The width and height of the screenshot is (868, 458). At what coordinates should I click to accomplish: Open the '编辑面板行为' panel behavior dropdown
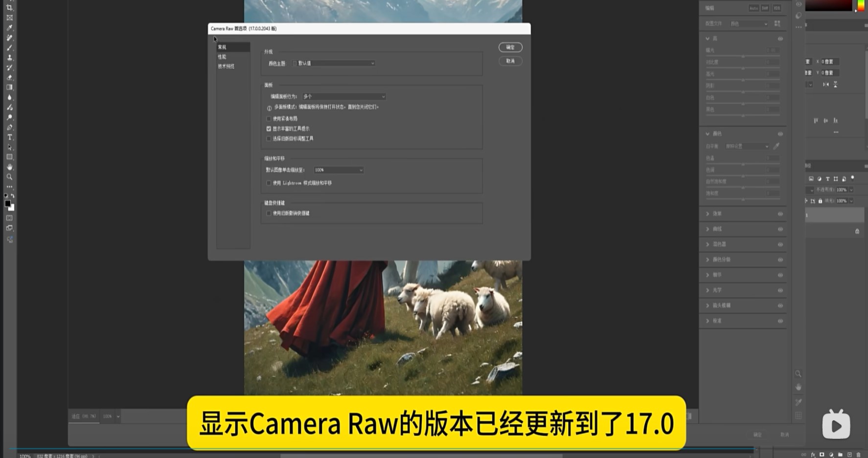click(344, 96)
